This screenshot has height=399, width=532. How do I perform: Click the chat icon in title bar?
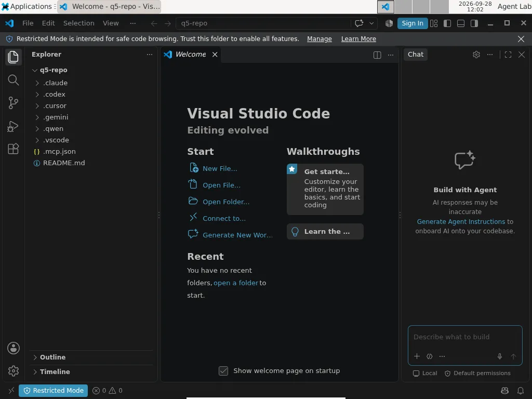(x=359, y=23)
